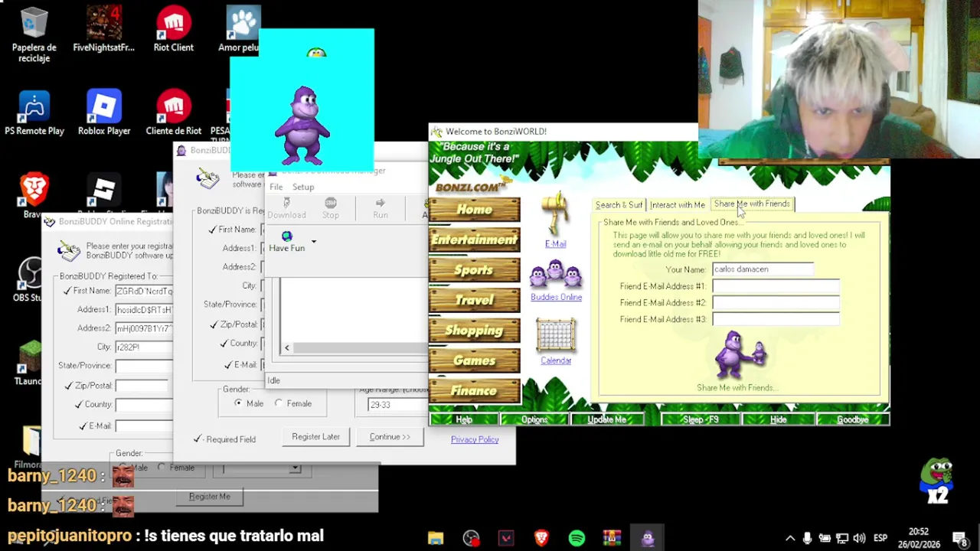Click the Register Me button
The image size is (980, 551).
pyautogui.click(x=209, y=497)
